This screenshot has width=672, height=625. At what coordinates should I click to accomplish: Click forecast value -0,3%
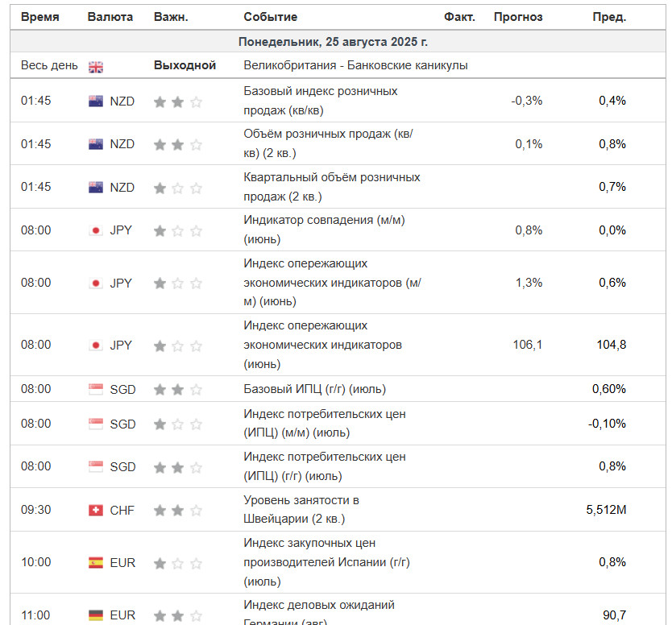point(527,101)
